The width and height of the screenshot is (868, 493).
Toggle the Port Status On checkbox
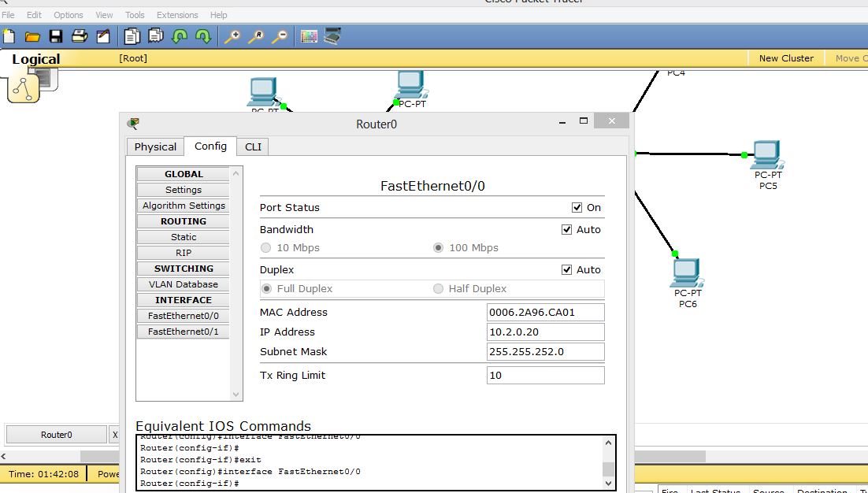coord(577,207)
